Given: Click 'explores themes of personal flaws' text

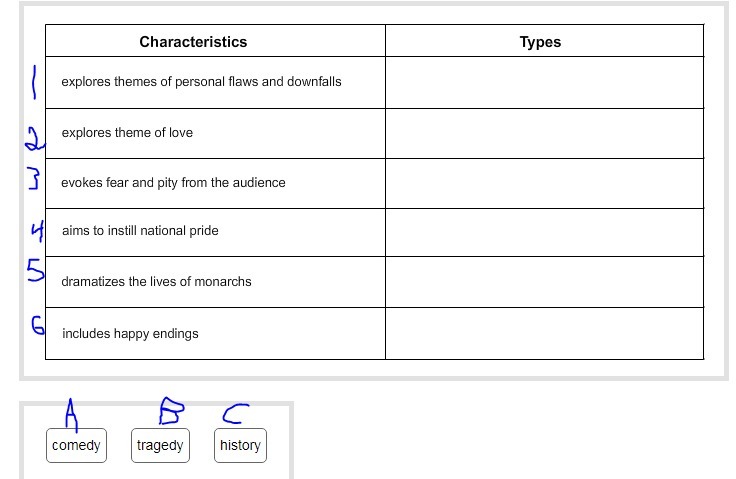Looking at the screenshot, I should point(201,81).
